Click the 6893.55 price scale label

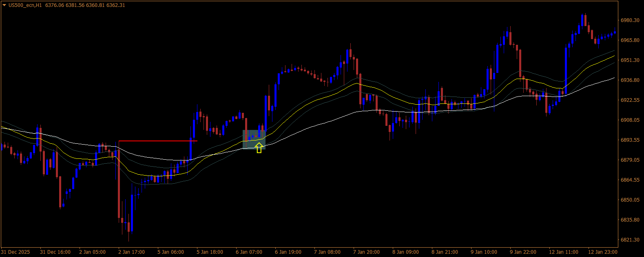coord(629,140)
